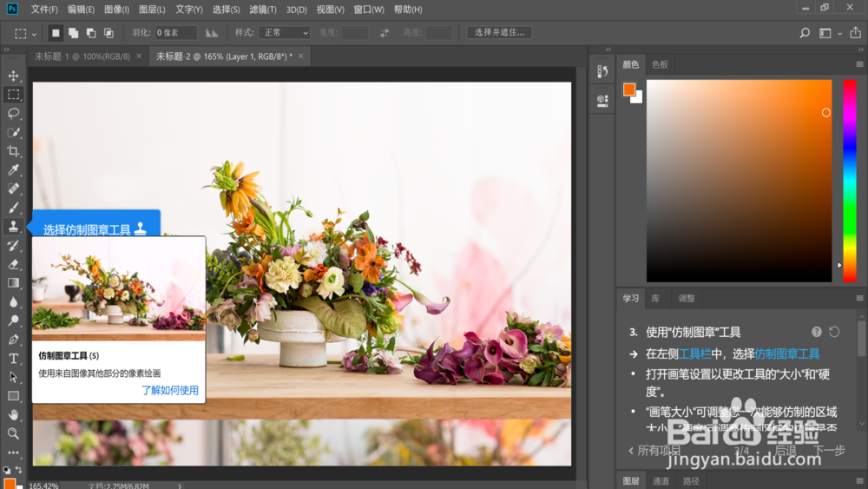The image size is (868, 489).
Task: Choose Add to Selection mode
Action: [73, 33]
